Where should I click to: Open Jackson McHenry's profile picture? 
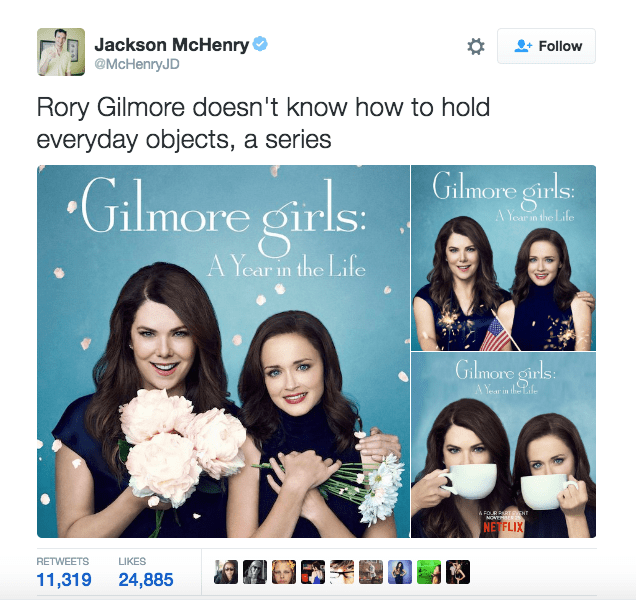(61, 52)
